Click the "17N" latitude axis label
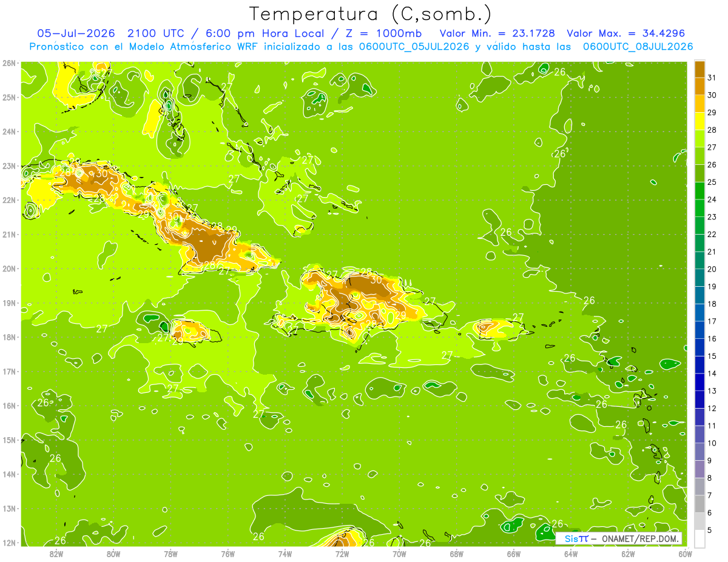Image resolution: width=728 pixels, height=562 pixels. 9,371
